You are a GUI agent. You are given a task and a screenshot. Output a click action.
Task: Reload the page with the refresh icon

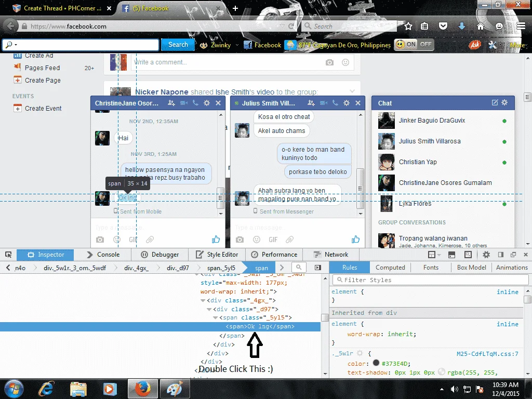tap(291, 26)
